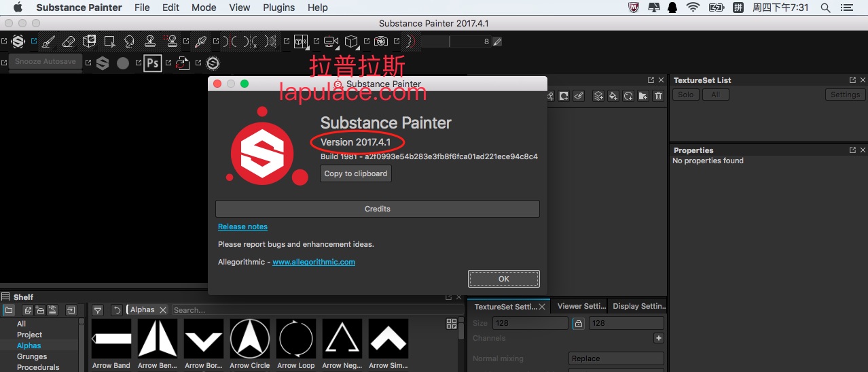Open the camera selection dropdown
The image size is (868, 372).
(331, 41)
